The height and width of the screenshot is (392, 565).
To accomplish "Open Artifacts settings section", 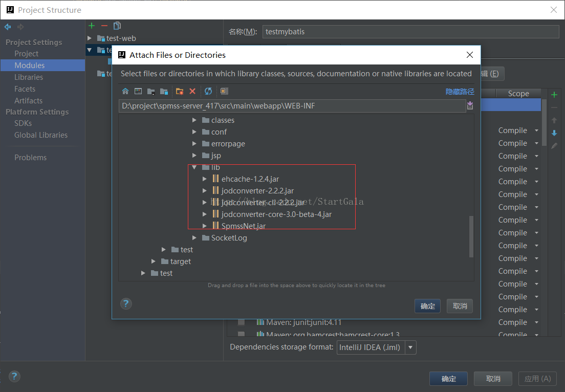I will 28,101.
